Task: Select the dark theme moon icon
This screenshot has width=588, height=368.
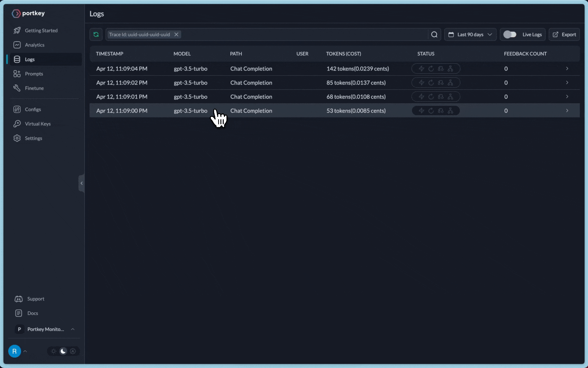Action: coord(63,351)
